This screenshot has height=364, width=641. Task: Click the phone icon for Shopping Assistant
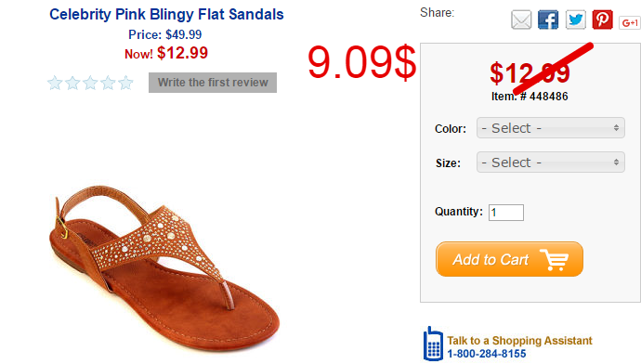[433, 344]
